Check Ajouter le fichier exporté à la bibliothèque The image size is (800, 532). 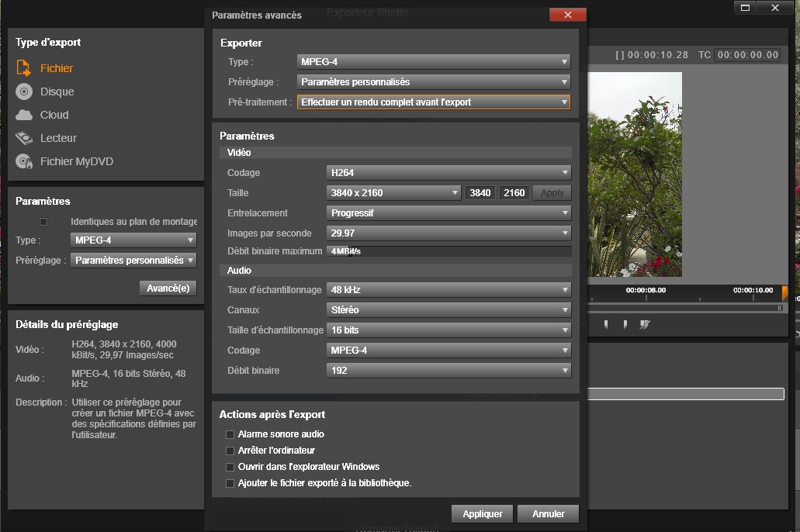pyautogui.click(x=230, y=484)
